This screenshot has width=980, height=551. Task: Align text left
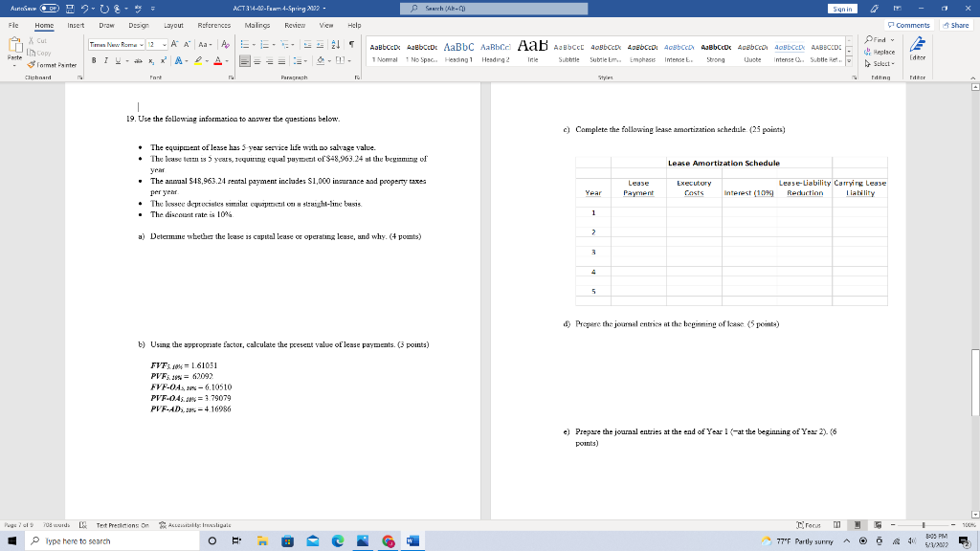tap(245, 60)
